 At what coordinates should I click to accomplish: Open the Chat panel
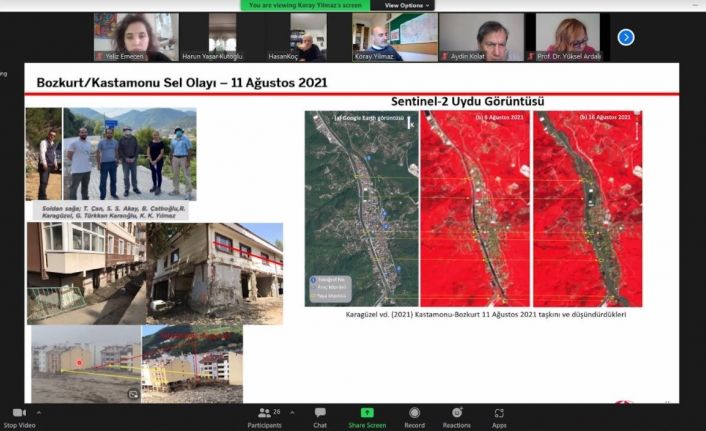(320, 413)
